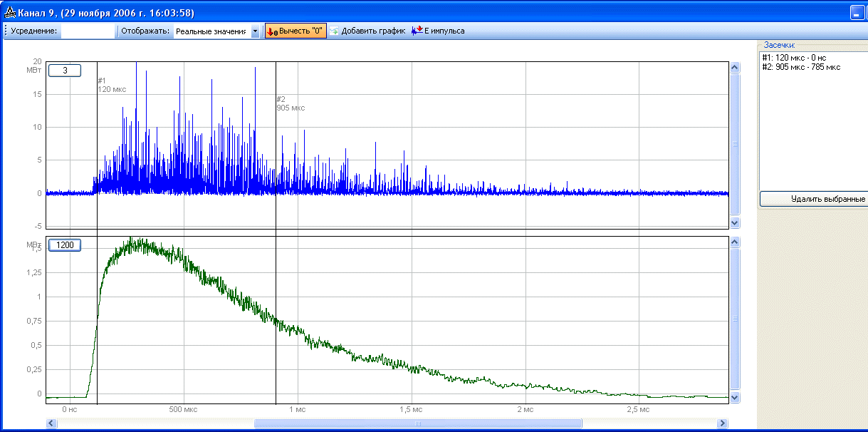Click the bottom chart scale box showing 1200

(65, 245)
